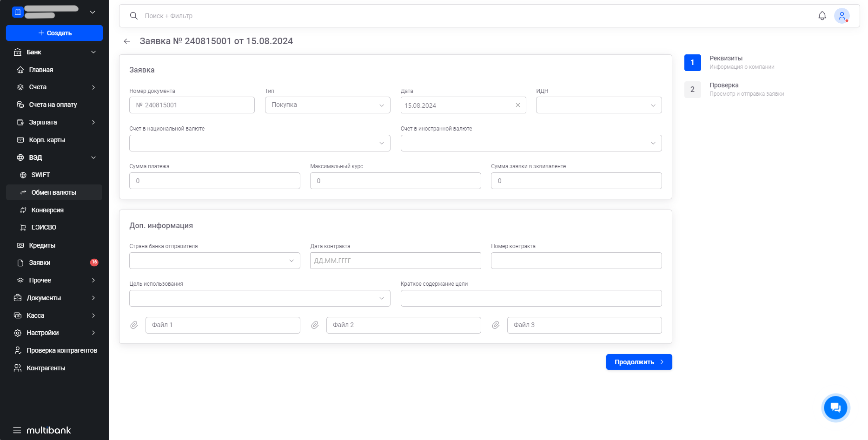This screenshot has width=868, height=440.
Task: Expand the Счета submenu in sidebar
Action: tap(93, 87)
